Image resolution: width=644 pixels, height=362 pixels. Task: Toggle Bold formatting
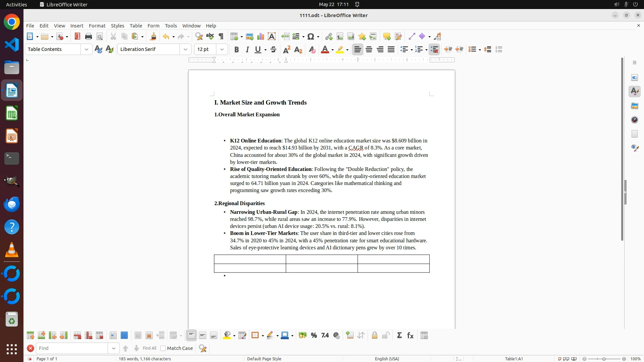pyautogui.click(x=236, y=50)
